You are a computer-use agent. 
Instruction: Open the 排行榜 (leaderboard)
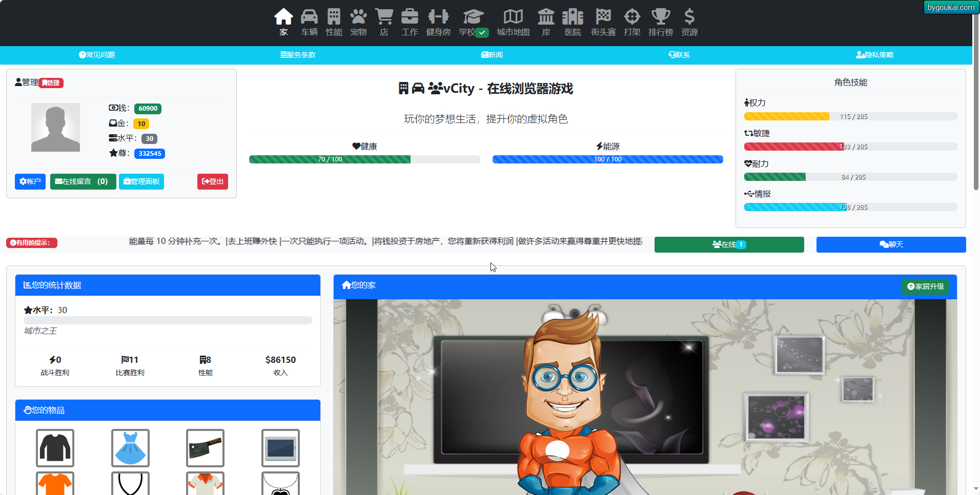click(x=661, y=22)
